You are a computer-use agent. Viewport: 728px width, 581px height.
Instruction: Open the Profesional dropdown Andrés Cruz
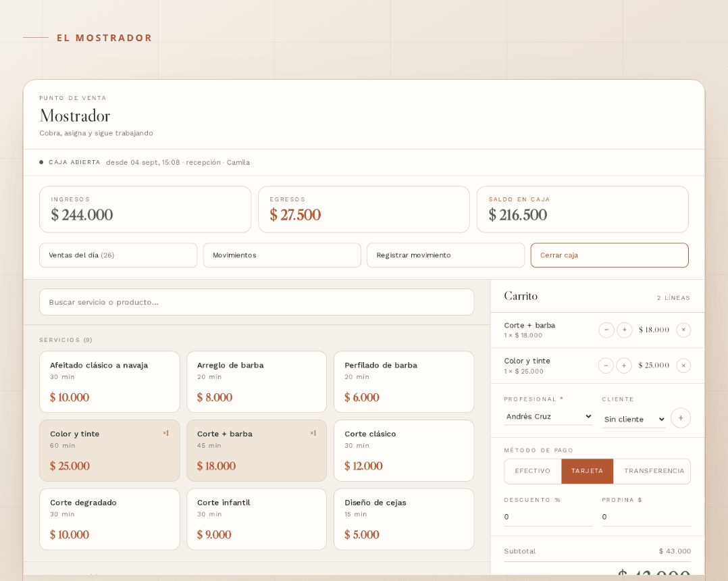[548, 417]
